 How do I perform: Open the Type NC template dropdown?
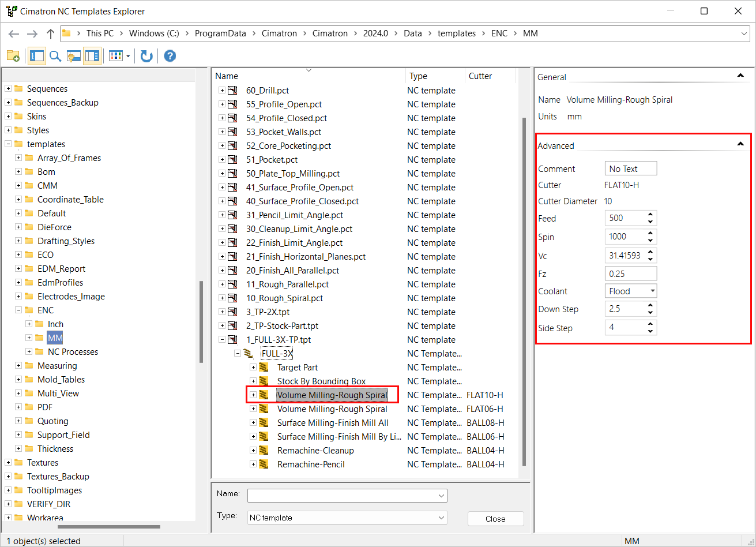(441, 518)
